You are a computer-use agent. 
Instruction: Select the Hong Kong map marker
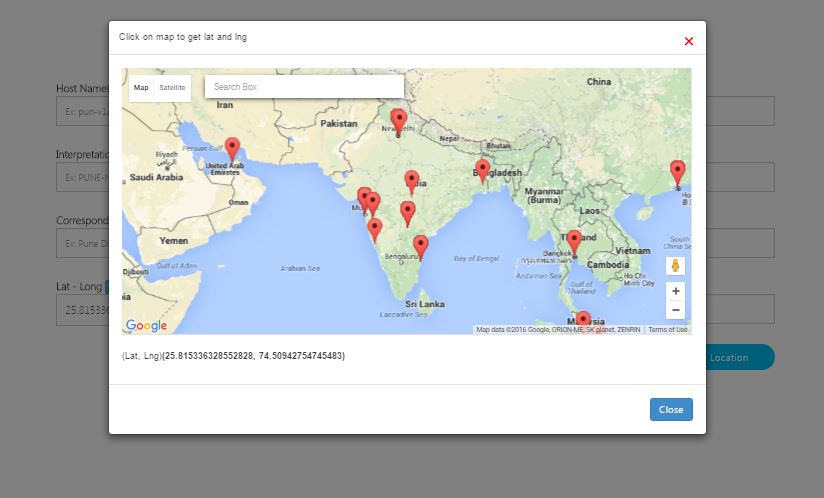click(x=677, y=171)
